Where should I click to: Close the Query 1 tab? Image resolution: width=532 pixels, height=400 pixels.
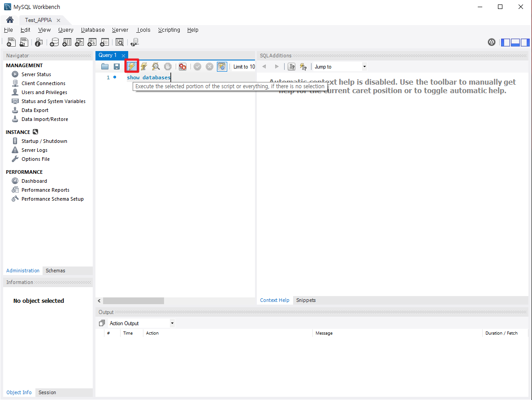click(x=124, y=56)
